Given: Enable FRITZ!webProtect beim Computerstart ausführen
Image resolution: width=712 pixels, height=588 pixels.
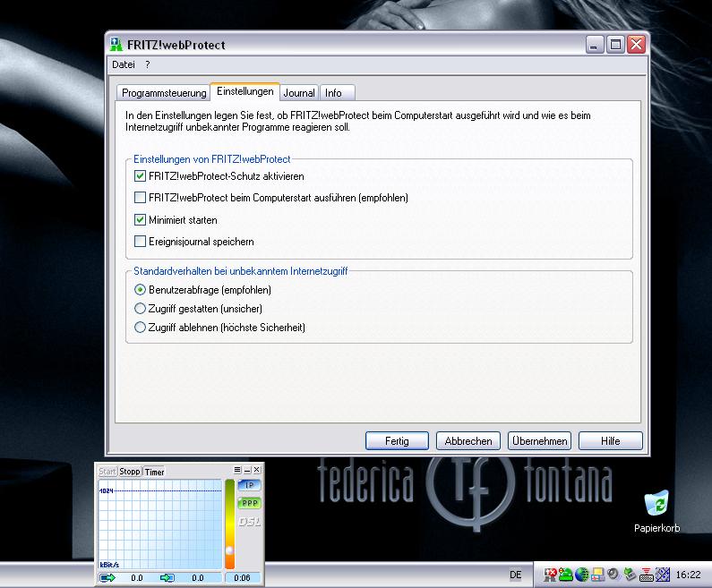Looking at the screenshot, I should click(x=140, y=198).
